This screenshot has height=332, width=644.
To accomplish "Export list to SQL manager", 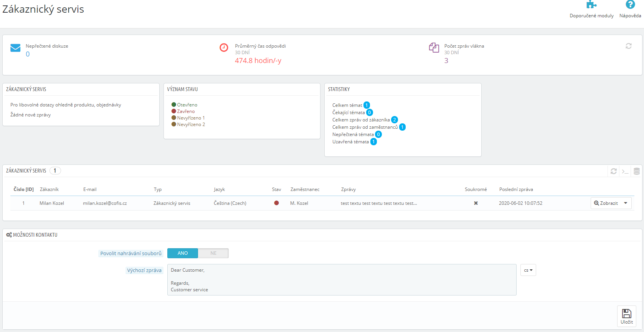I will coord(637,171).
